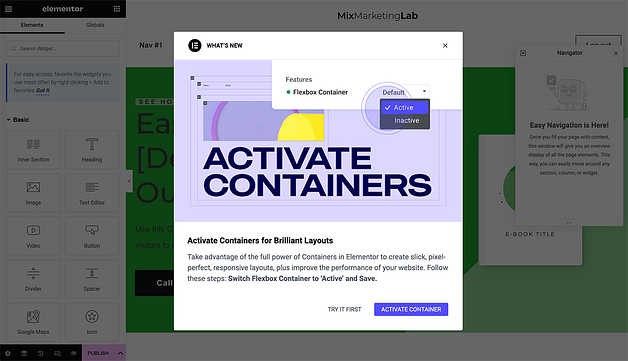Select the Icon widget
The height and width of the screenshot is (361, 628).
click(x=92, y=322)
